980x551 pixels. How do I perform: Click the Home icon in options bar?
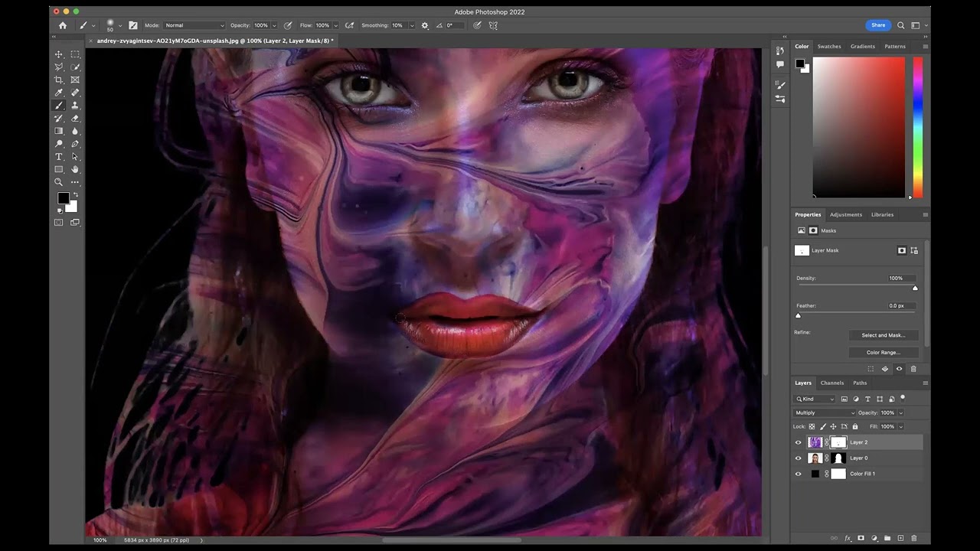[x=63, y=25]
